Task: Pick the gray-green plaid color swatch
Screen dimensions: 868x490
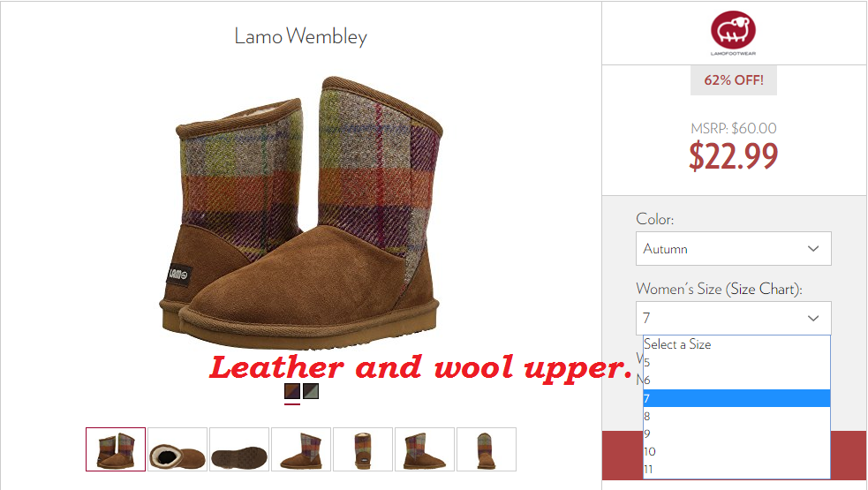Action: coord(311,391)
